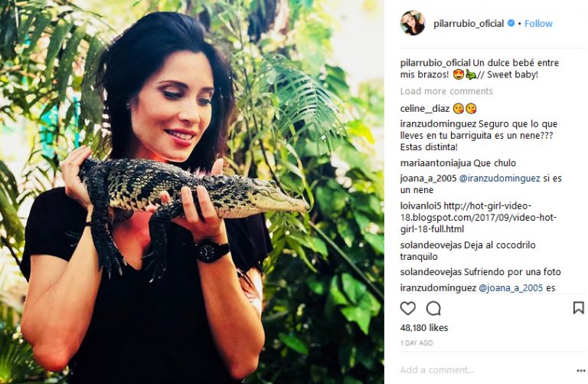Follow pilarrubio_oficial
The height and width of the screenshot is (384, 588).
click(x=538, y=23)
